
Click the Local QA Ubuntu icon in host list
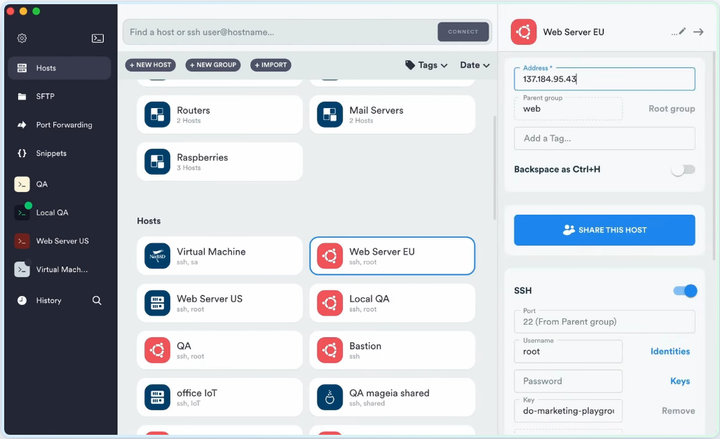point(330,303)
